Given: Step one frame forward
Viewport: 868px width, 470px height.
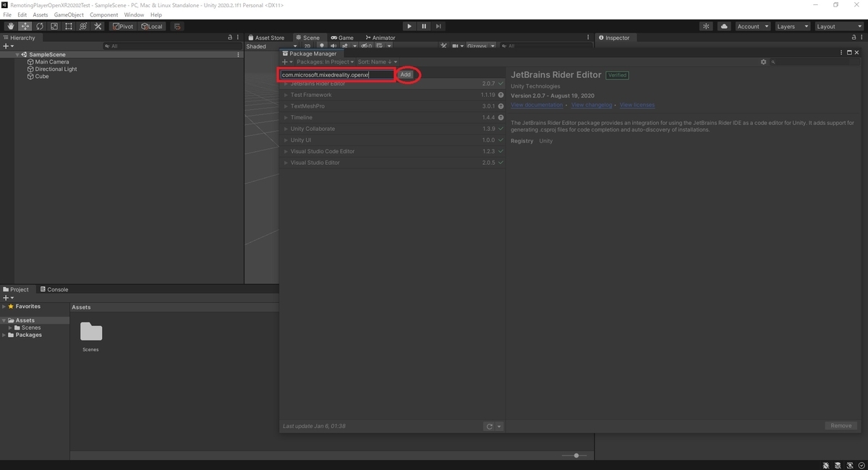Looking at the screenshot, I should (438, 26).
